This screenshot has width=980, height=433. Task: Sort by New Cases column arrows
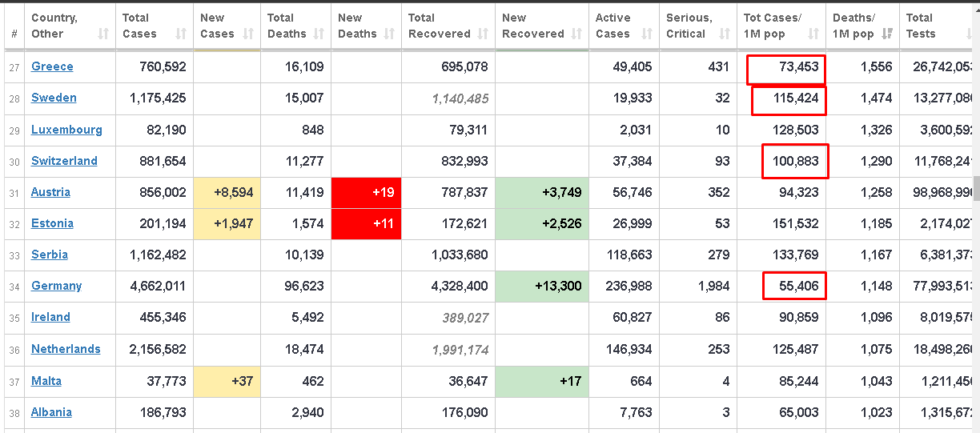248,34
